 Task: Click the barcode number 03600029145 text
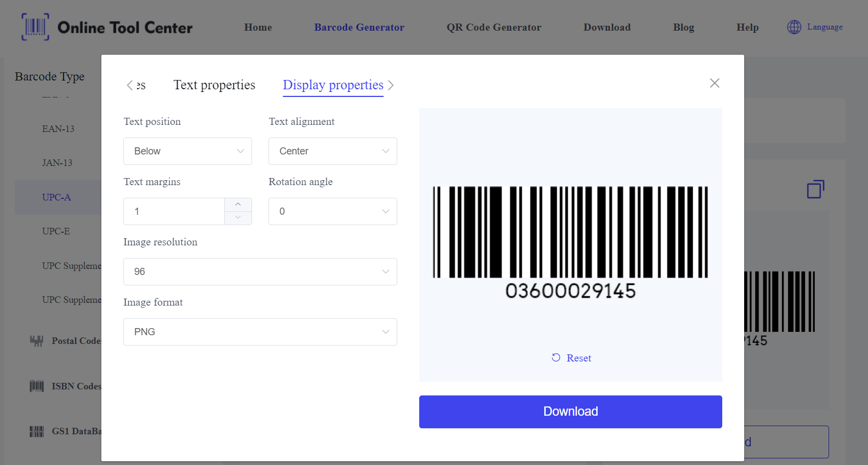click(x=570, y=291)
